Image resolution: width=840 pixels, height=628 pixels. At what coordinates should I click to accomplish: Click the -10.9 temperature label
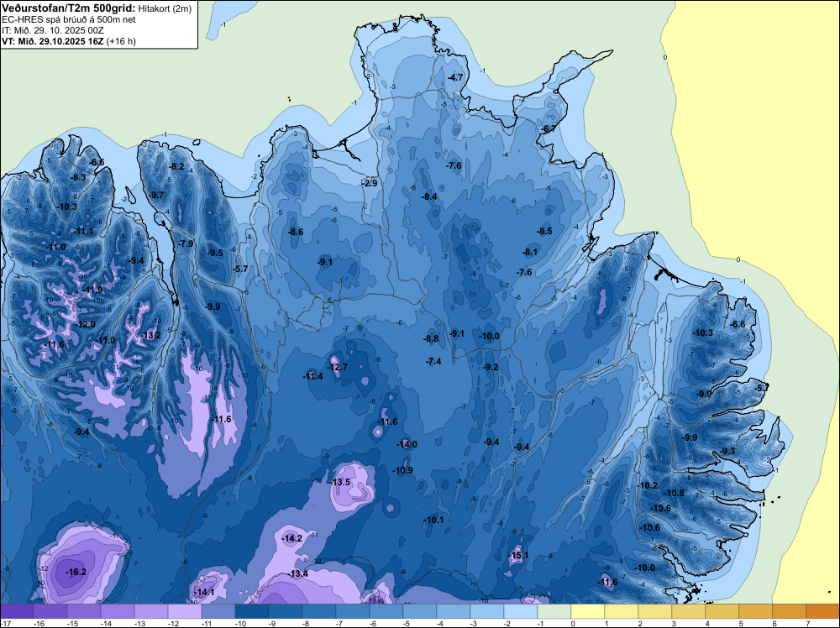point(402,471)
